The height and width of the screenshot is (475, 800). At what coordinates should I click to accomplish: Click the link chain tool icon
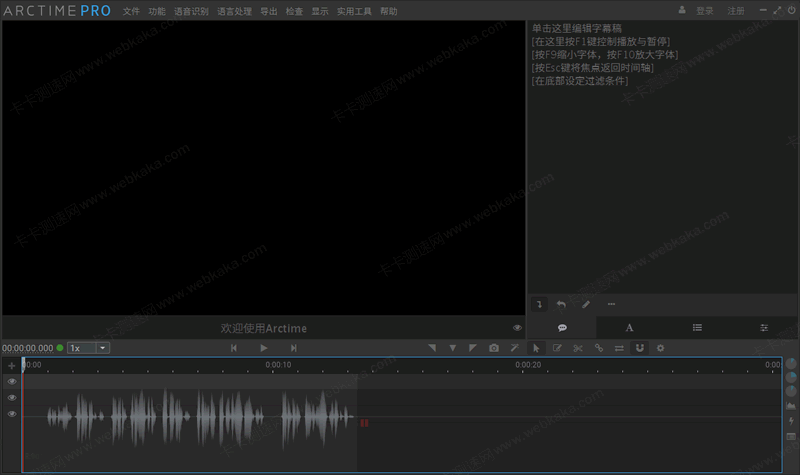tap(598, 348)
